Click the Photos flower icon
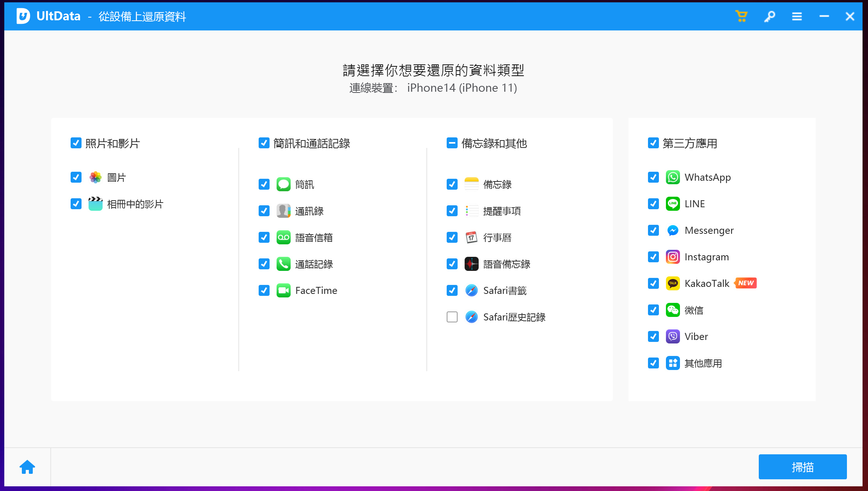868x491 pixels. tap(96, 177)
